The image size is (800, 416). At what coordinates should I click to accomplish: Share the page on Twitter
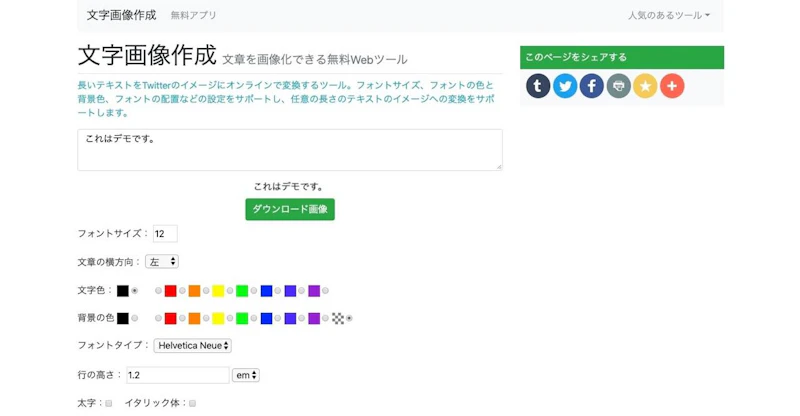coord(565,87)
